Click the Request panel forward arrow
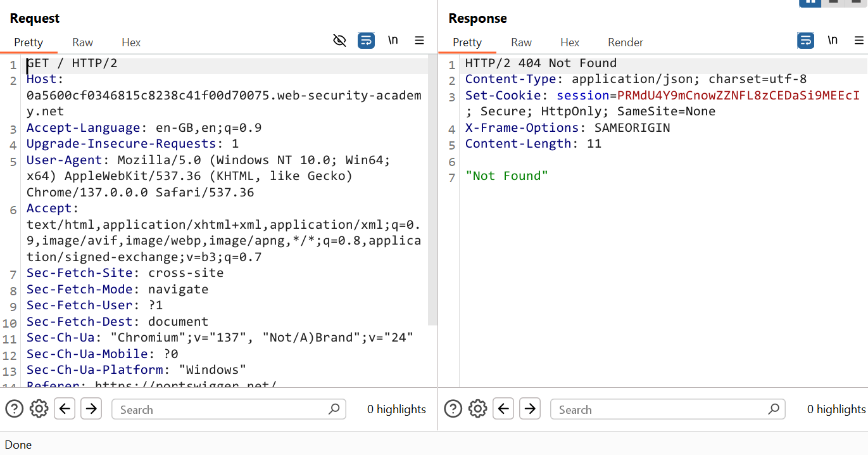868x455 pixels. point(91,409)
